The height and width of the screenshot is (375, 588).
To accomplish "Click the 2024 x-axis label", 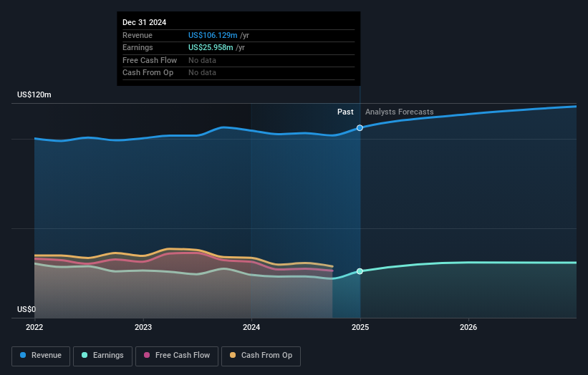I will 251,328.
